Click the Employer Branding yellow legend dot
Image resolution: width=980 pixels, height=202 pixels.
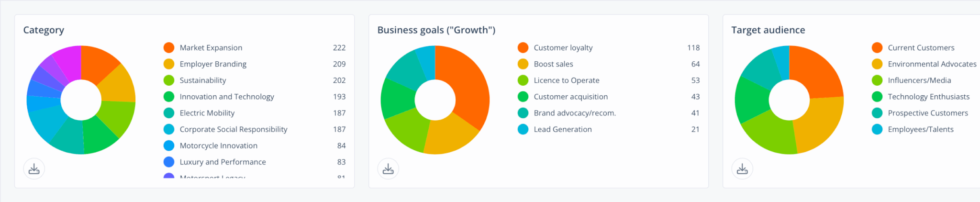pyautogui.click(x=169, y=64)
